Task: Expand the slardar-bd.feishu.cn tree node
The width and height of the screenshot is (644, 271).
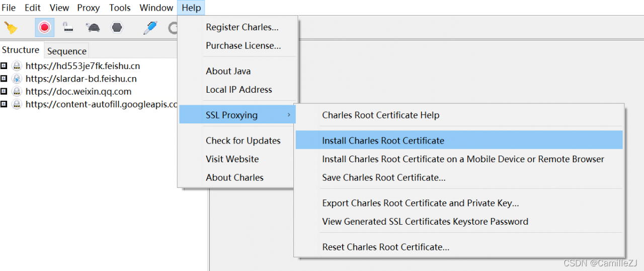Action: pos(4,79)
